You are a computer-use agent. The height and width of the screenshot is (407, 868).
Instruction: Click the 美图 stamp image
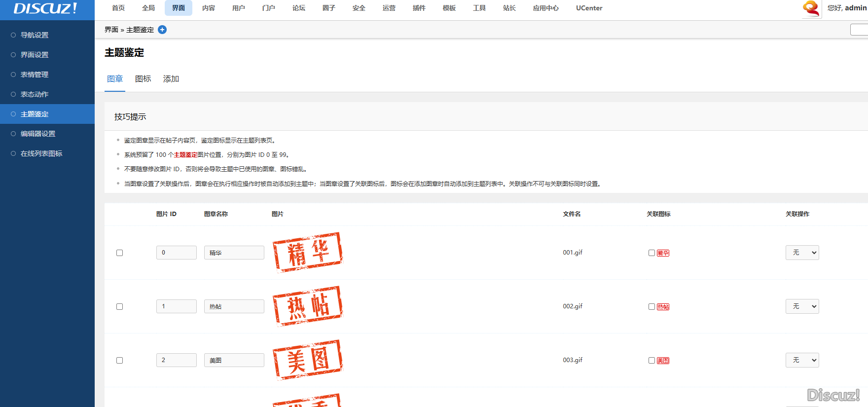[308, 360]
